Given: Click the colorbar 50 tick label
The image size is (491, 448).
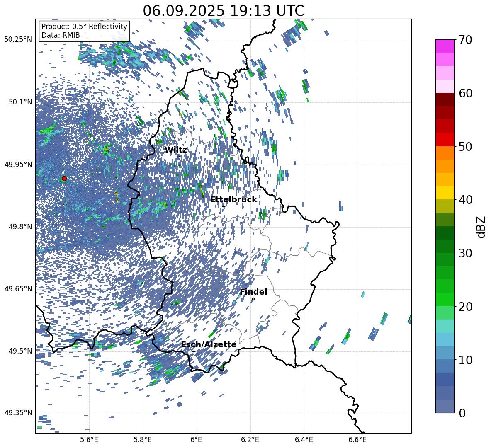Looking at the screenshot, I should coord(465,146).
